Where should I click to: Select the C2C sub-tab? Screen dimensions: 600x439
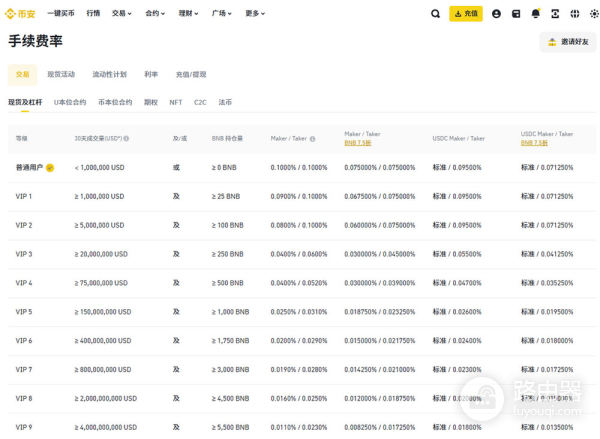(x=200, y=102)
